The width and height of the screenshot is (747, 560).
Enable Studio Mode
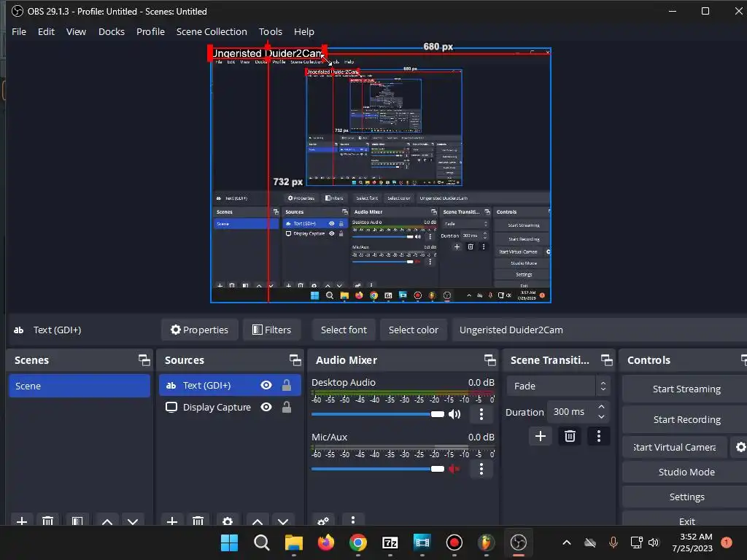click(x=686, y=472)
